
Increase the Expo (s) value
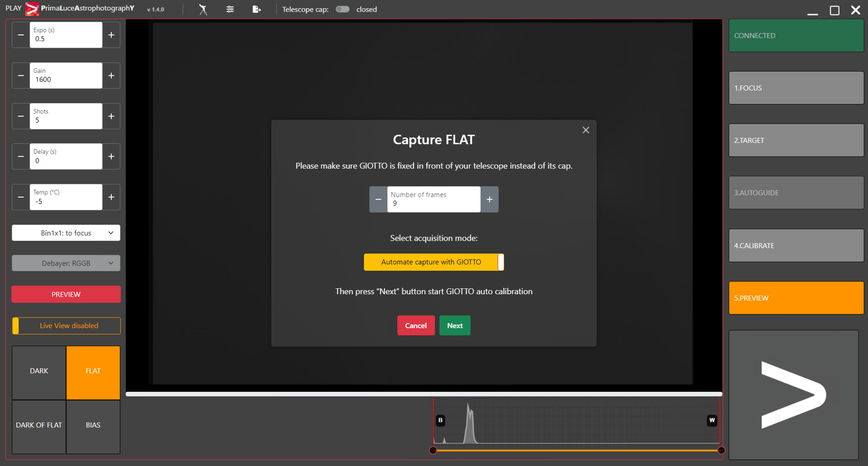[x=111, y=35]
